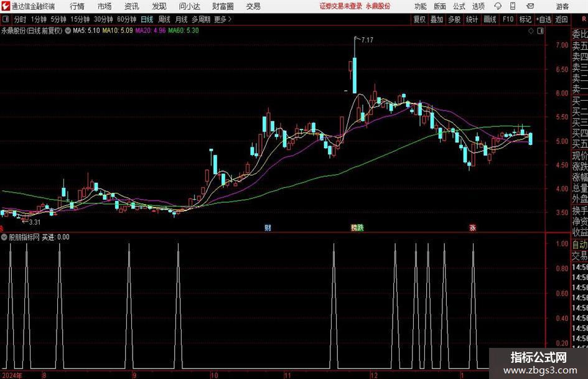The image size is (588, 379).
Task: Open the 资讯 menu
Action: point(132,6)
